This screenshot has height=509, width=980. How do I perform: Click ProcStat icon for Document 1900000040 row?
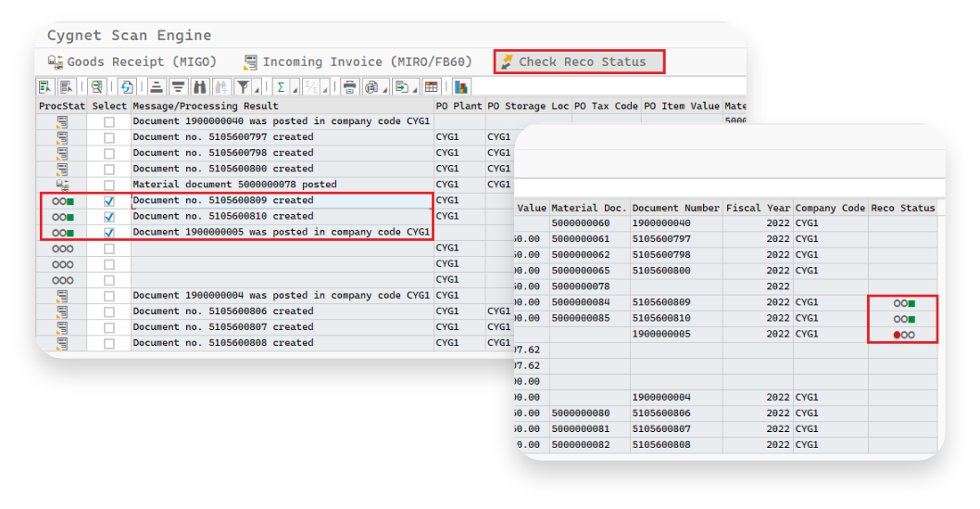pos(62,121)
